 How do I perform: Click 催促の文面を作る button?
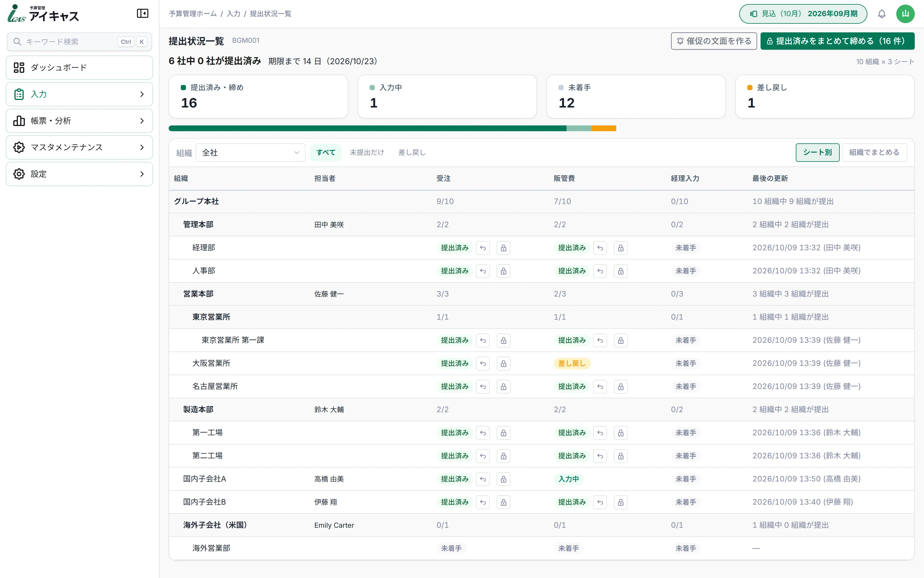pos(714,41)
